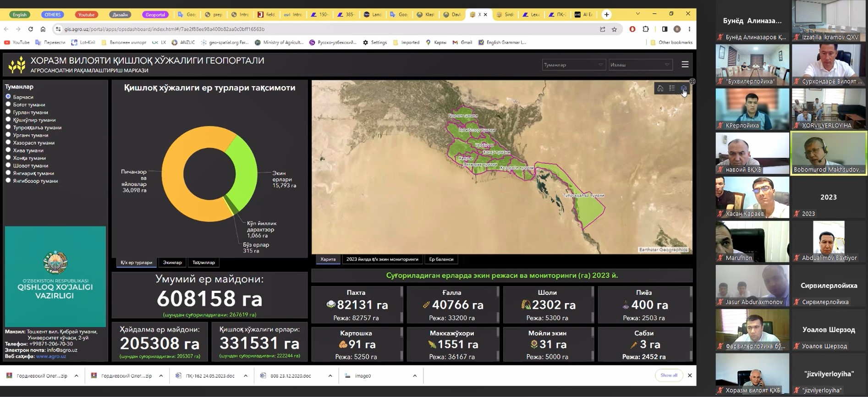Viewport: 868px width, 397px height.
Task: Expand options for ПК-162 24.05.2023.doc download
Action: coord(246,376)
